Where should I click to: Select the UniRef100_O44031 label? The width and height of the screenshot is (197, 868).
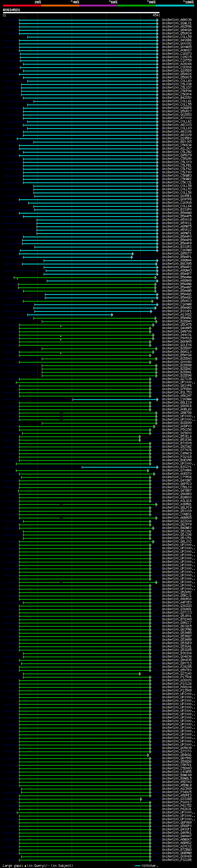pos(176,335)
